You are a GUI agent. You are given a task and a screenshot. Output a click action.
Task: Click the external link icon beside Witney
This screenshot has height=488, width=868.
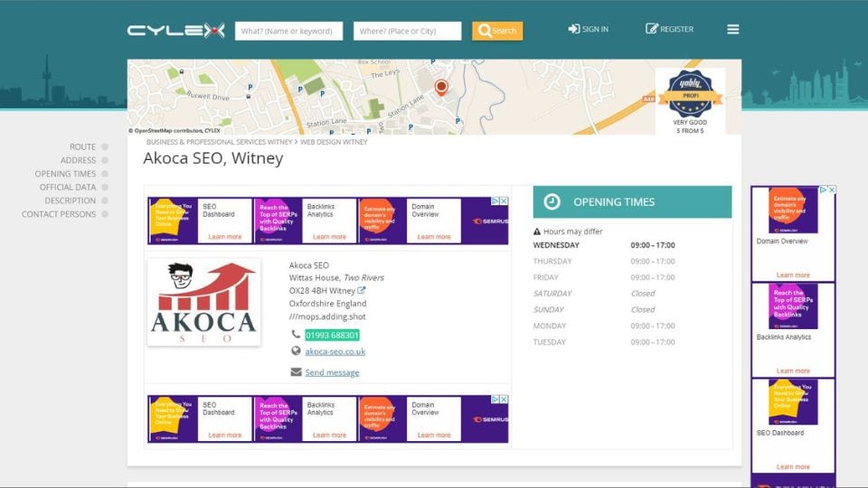click(x=362, y=291)
